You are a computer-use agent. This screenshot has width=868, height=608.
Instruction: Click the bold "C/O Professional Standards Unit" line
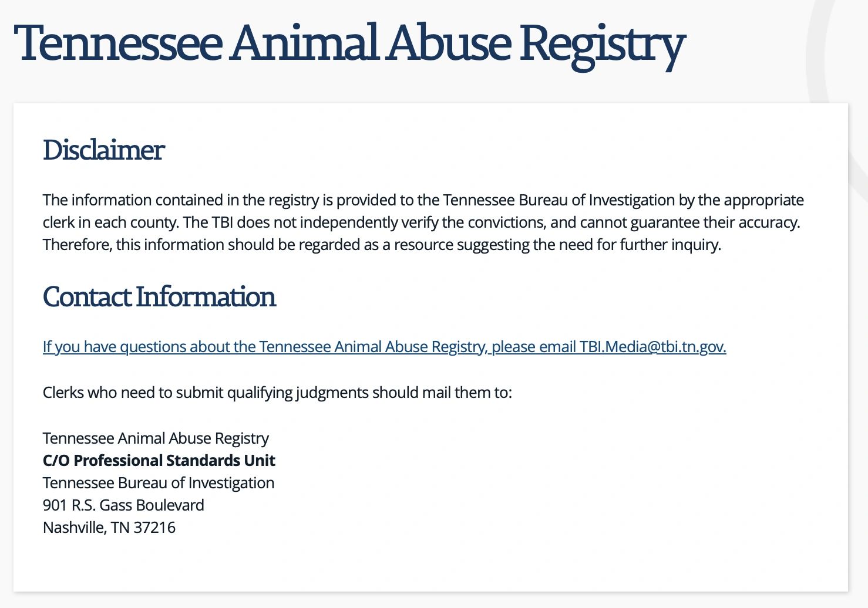click(x=159, y=461)
